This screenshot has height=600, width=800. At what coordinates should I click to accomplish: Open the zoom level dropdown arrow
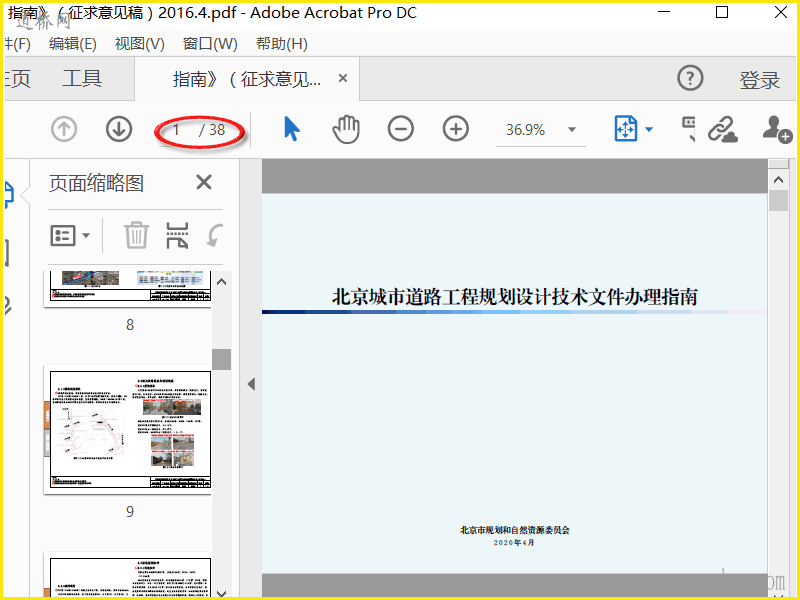coord(572,129)
